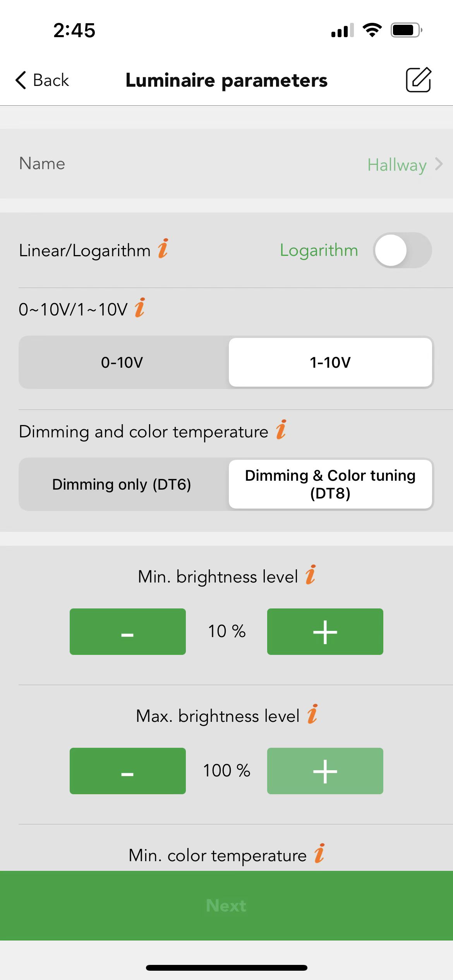Decrease Max. brightness level with minus
The height and width of the screenshot is (980, 453).
pyautogui.click(x=128, y=771)
